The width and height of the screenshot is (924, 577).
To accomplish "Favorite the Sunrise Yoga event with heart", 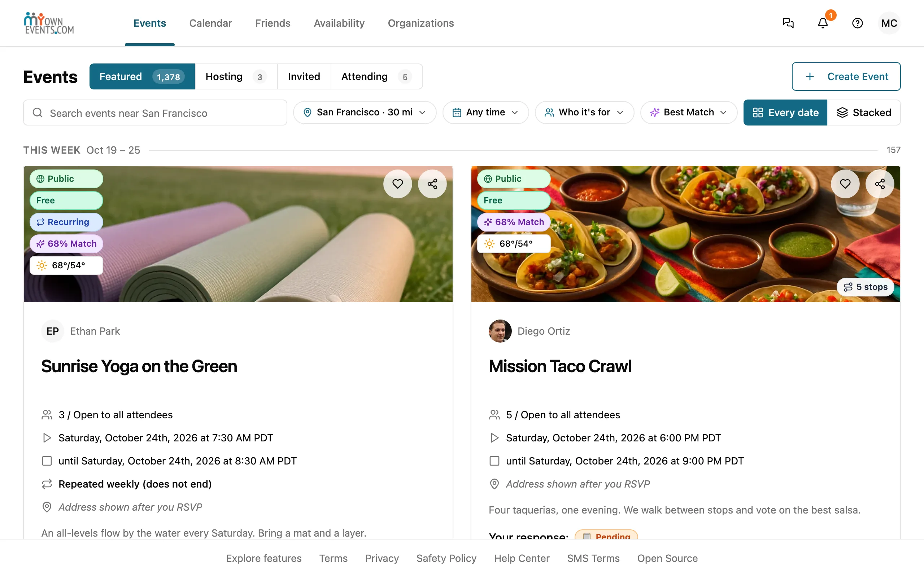I will coord(397,184).
